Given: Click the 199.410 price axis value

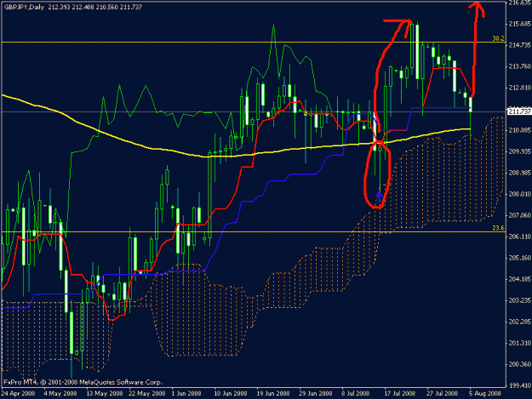Looking at the screenshot, I should (x=520, y=385).
